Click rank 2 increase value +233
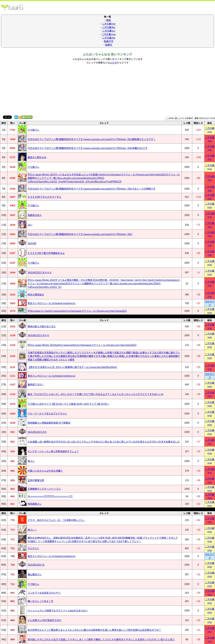The width and height of the screenshot is (215, 644). click(198, 139)
